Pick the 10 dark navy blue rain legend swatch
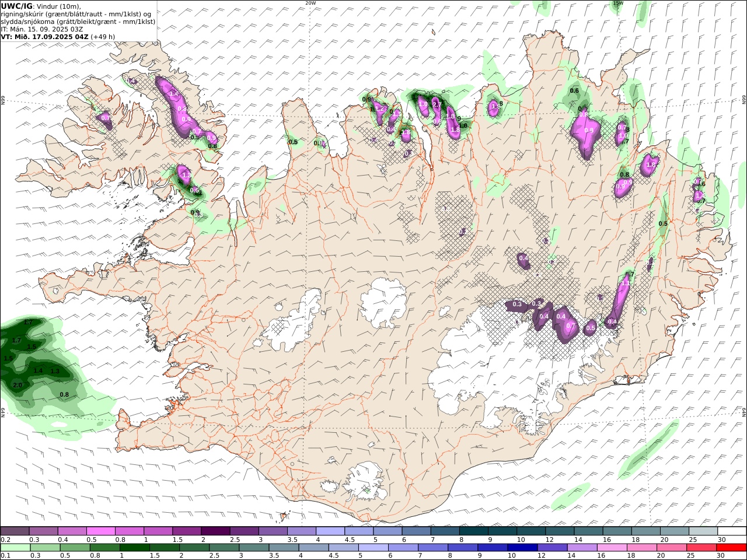 pos(522,547)
